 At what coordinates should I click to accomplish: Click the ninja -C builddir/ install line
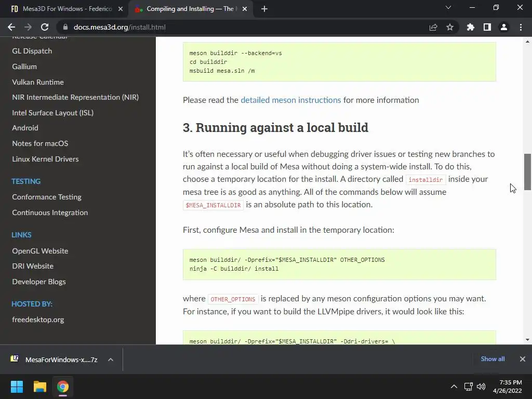(234, 269)
